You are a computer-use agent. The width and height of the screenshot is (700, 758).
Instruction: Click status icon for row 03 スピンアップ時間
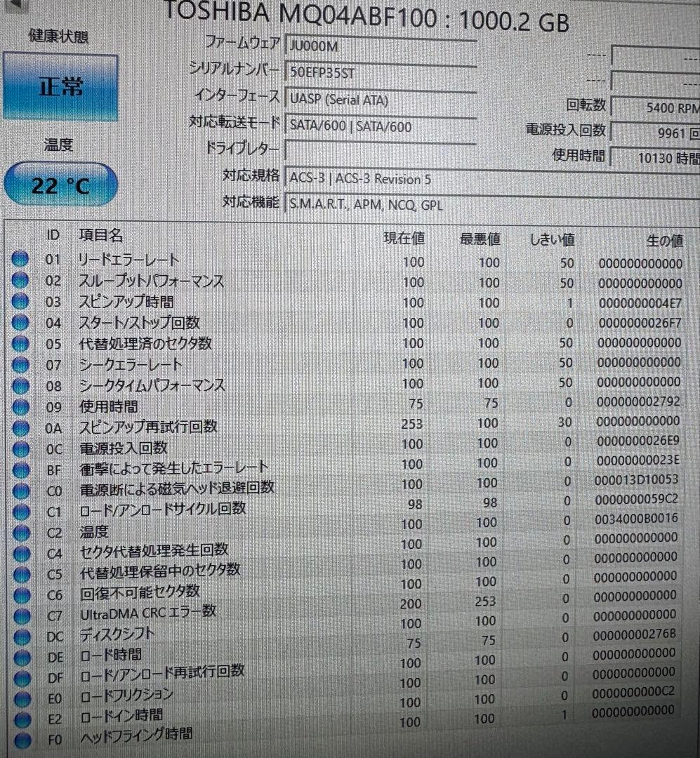pyautogui.click(x=20, y=301)
